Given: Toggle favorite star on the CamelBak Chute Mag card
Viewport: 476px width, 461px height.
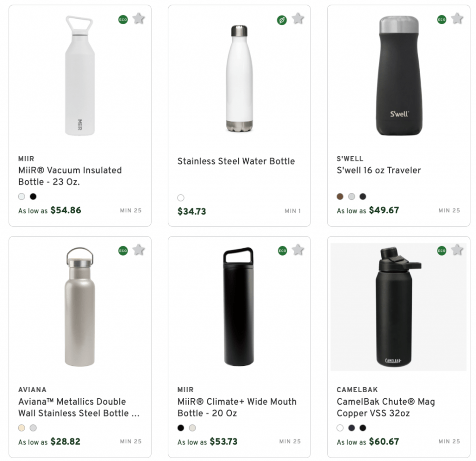Looking at the screenshot, I should click(457, 250).
